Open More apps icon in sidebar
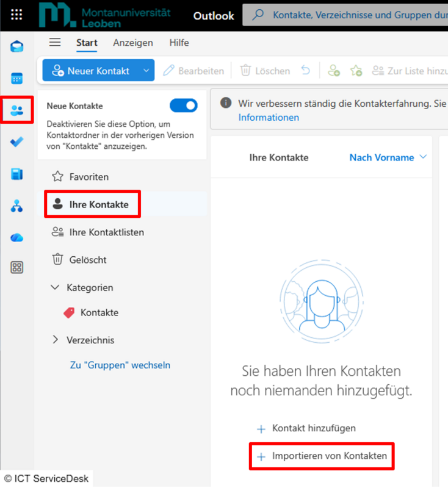The height and width of the screenshot is (488, 448). coord(17,267)
